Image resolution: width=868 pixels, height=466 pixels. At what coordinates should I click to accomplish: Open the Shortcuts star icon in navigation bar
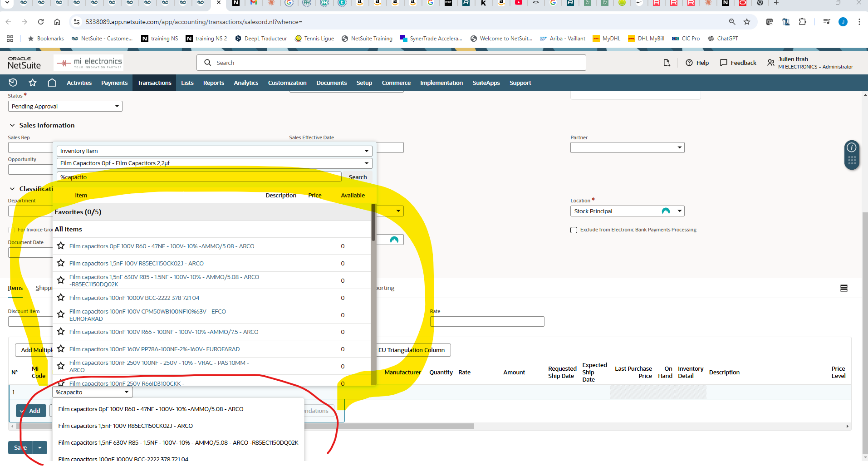click(x=32, y=83)
